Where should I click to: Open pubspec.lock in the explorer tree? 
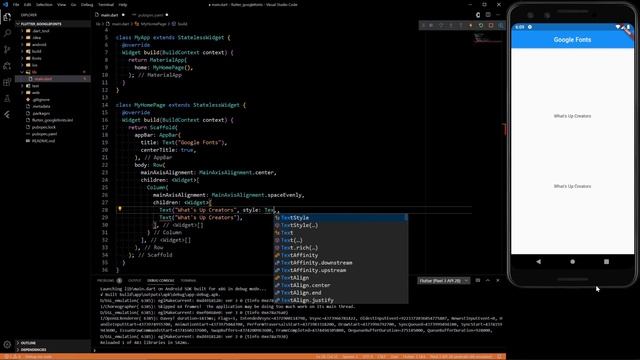tap(44, 127)
